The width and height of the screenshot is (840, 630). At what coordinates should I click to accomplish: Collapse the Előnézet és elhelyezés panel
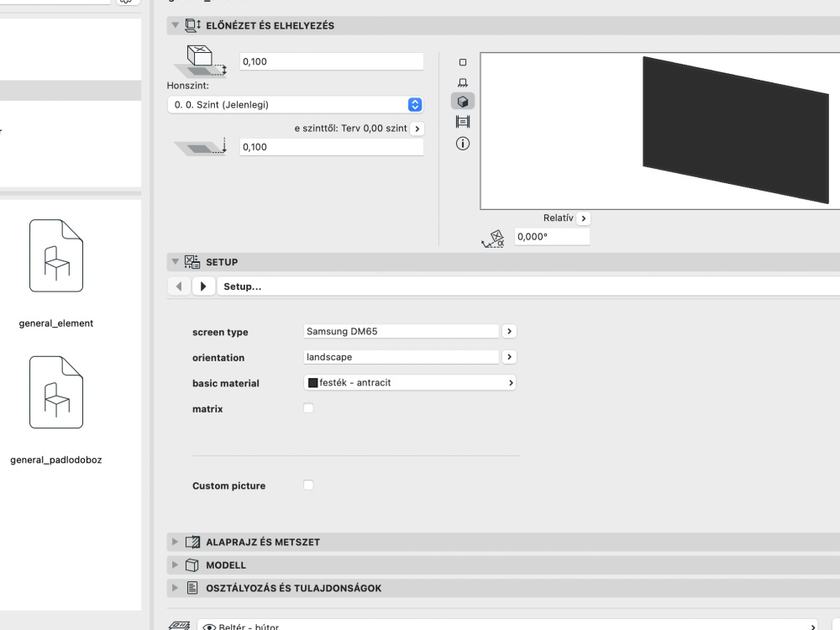pos(175,25)
